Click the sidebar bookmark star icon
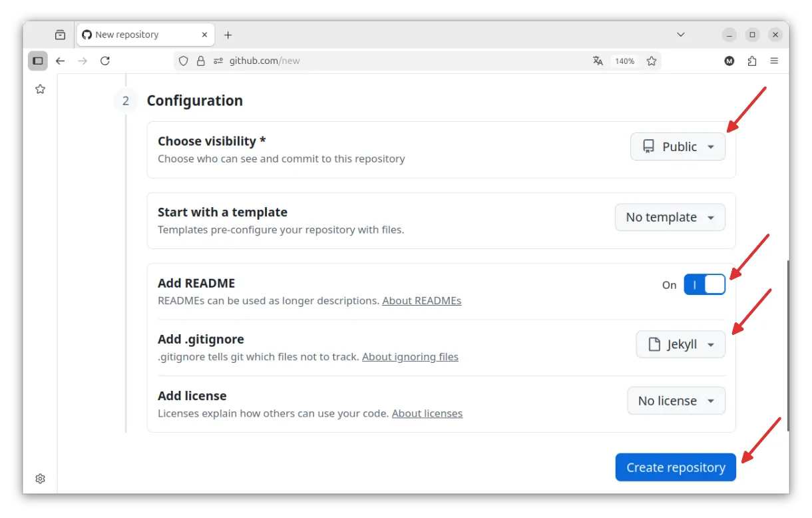The width and height of the screenshot is (812, 518). point(40,89)
